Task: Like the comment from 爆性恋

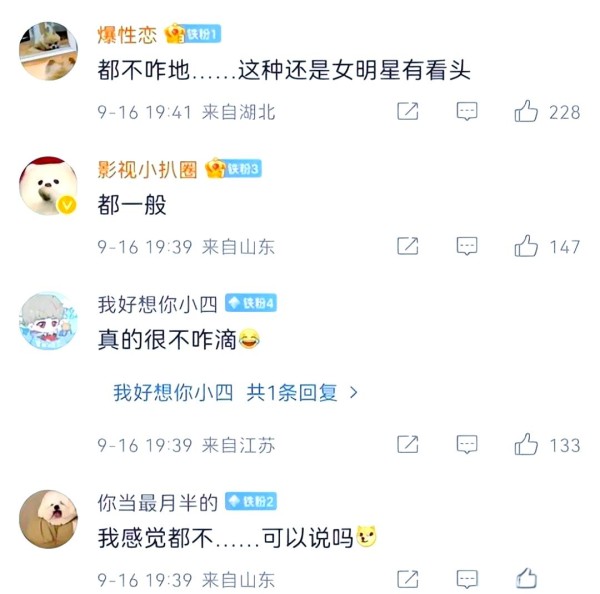Action: [x=526, y=111]
